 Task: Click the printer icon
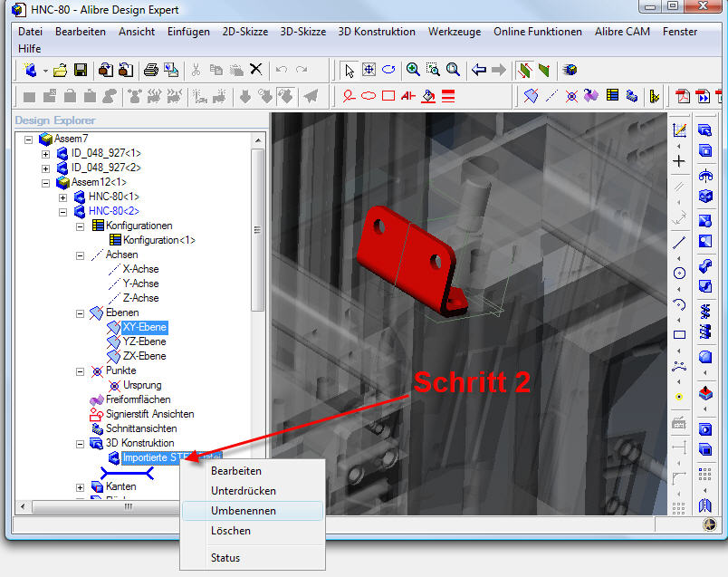coord(151,70)
